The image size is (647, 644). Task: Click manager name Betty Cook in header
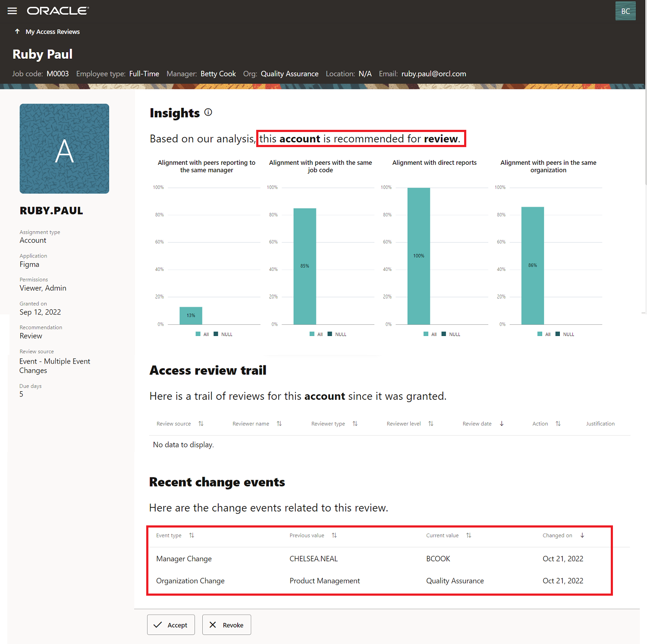tap(218, 74)
